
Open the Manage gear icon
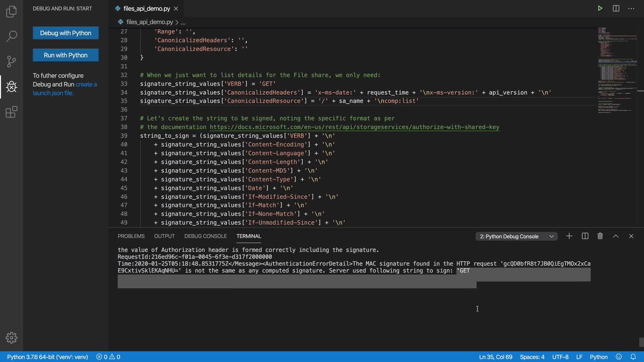pos(11,338)
